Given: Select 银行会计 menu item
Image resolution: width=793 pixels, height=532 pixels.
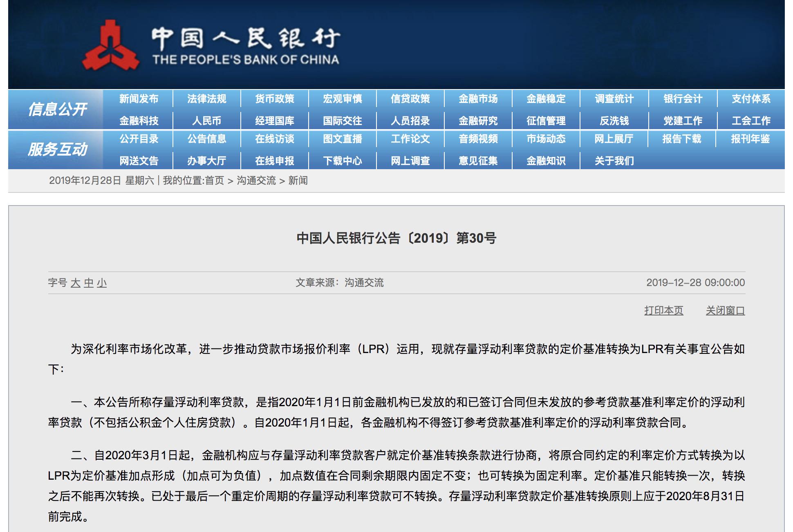Looking at the screenshot, I should pos(683,99).
